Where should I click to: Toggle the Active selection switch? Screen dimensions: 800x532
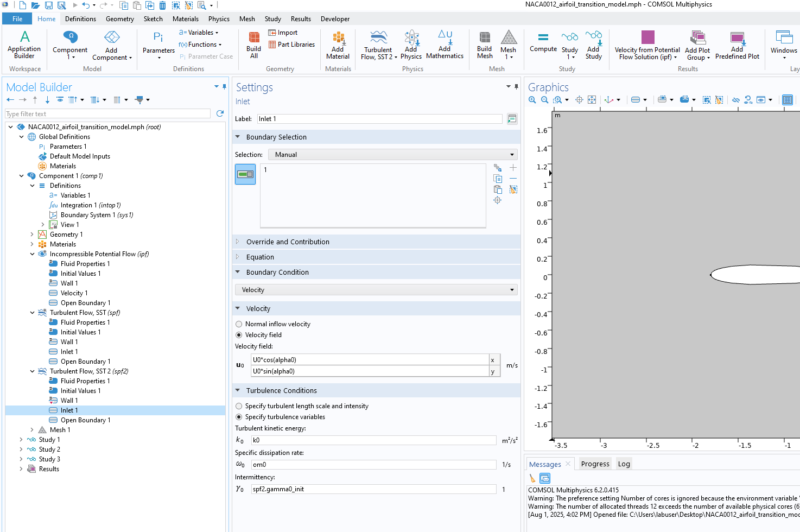245,174
